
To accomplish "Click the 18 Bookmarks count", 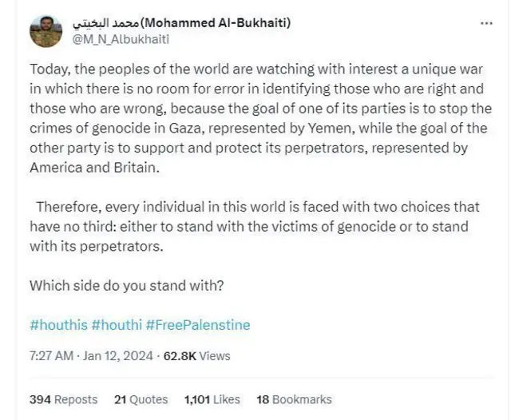I will click(x=294, y=399).
